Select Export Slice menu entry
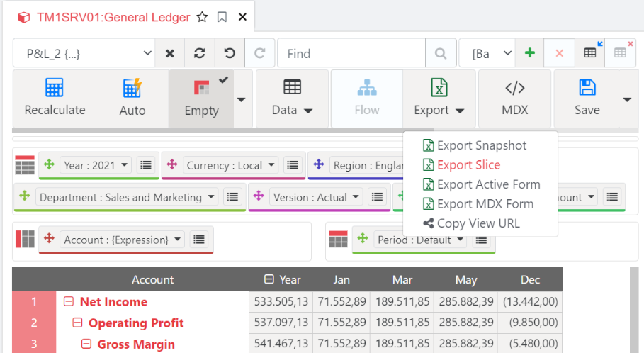The height and width of the screenshot is (353, 644). (462, 164)
